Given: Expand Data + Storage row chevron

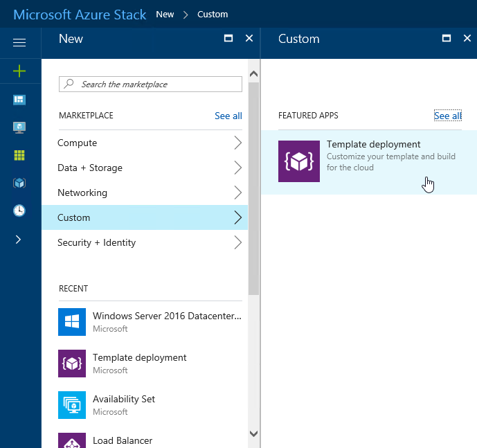Looking at the screenshot, I should coord(238,168).
